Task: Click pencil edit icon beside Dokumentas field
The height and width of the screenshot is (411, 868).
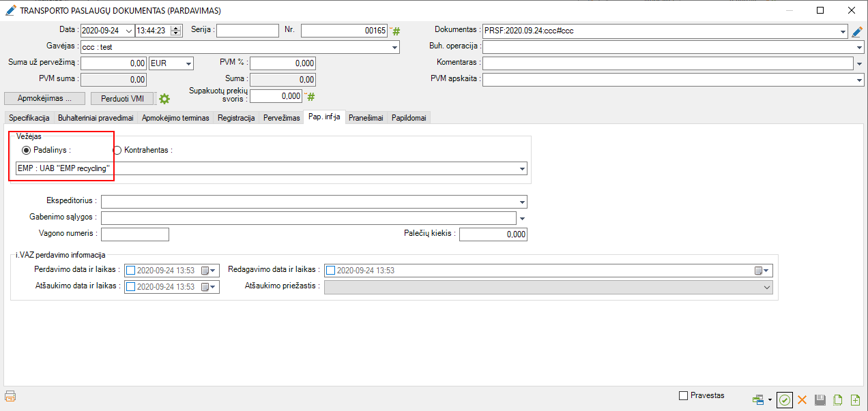Action: [858, 31]
